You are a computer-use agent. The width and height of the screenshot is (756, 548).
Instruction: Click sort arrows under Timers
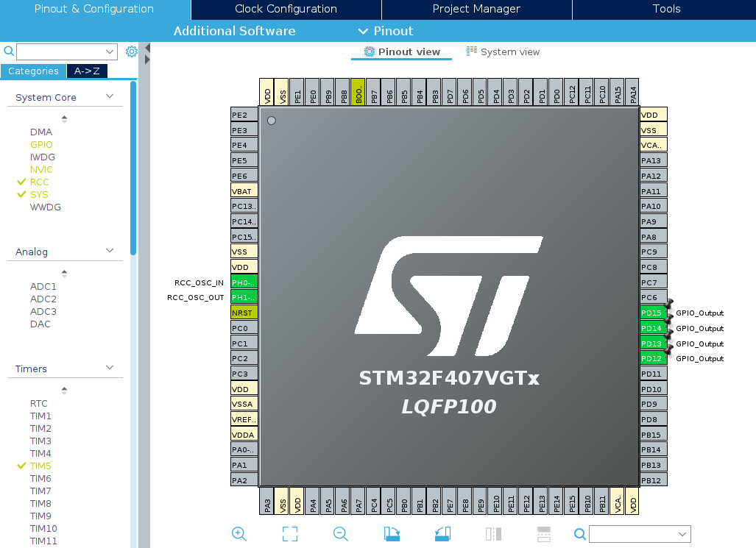click(x=64, y=391)
